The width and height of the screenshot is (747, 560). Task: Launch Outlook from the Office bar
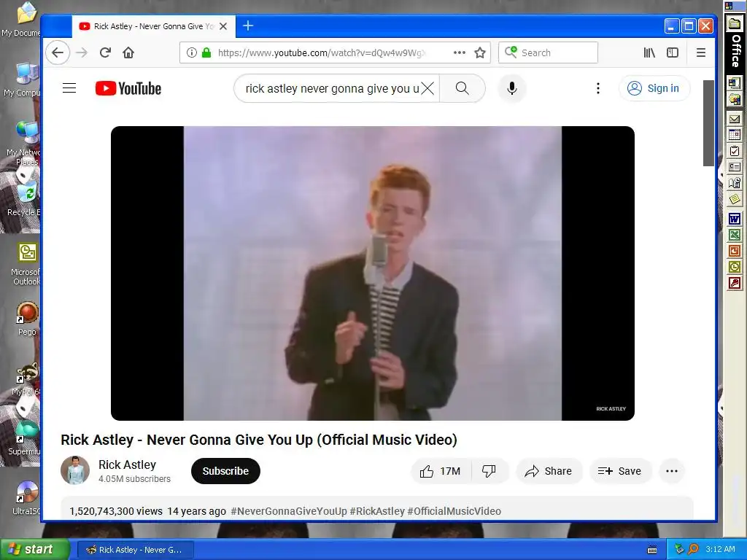[734, 267]
